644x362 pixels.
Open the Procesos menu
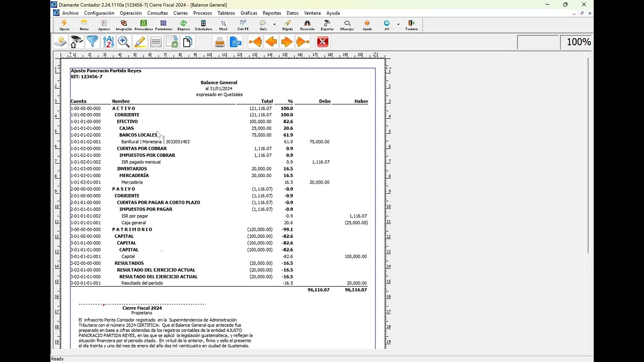pyautogui.click(x=203, y=13)
